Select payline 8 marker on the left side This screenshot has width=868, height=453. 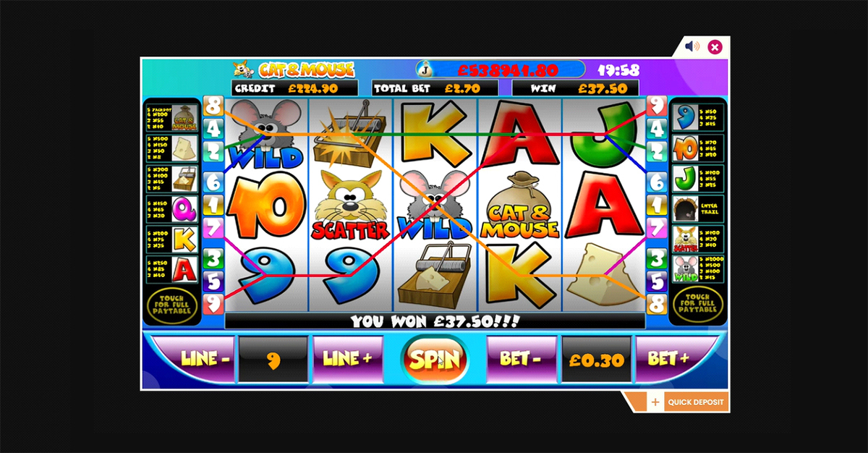pos(213,107)
